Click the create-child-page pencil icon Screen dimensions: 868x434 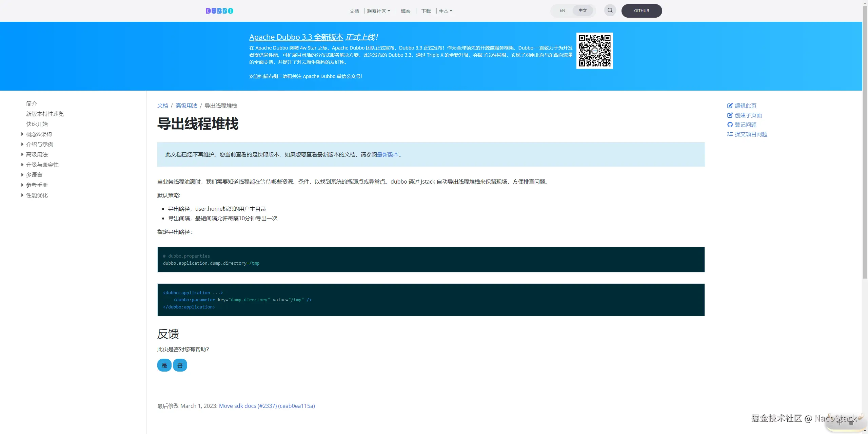click(x=730, y=115)
